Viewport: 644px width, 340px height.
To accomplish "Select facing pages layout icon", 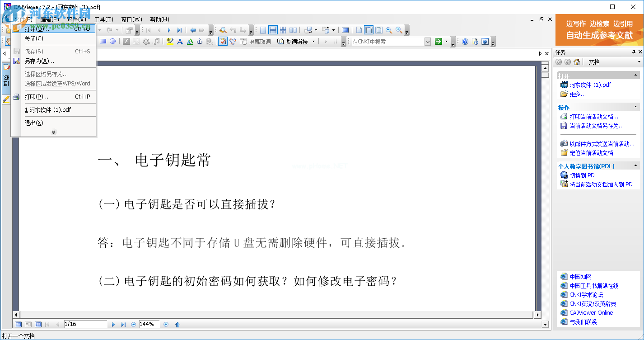I will 293,30.
